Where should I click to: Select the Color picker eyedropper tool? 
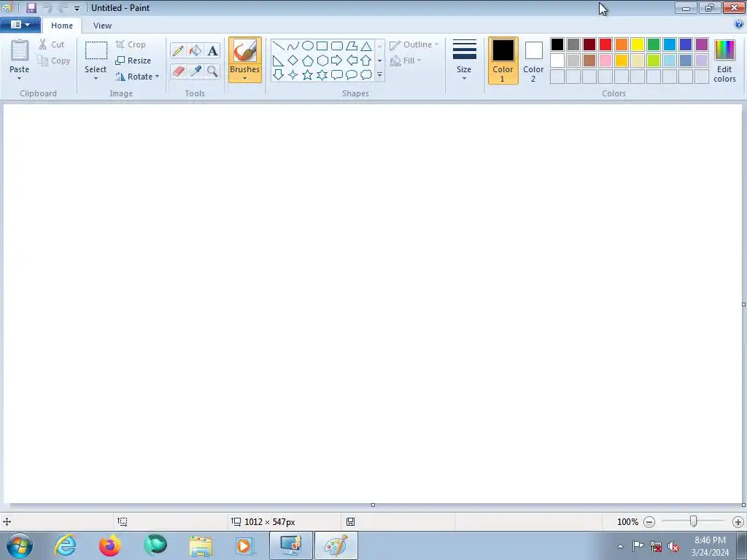click(x=196, y=71)
